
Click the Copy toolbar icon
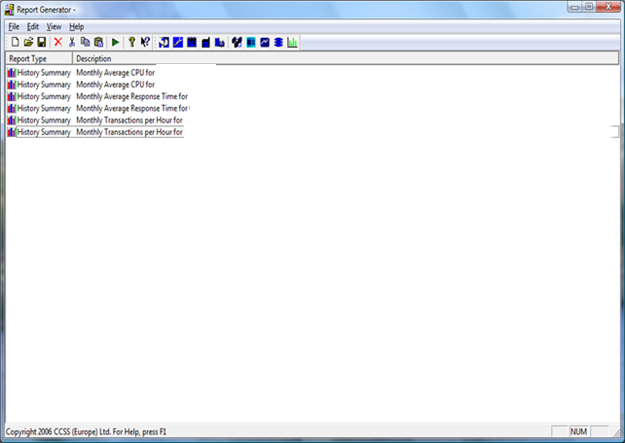point(85,42)
